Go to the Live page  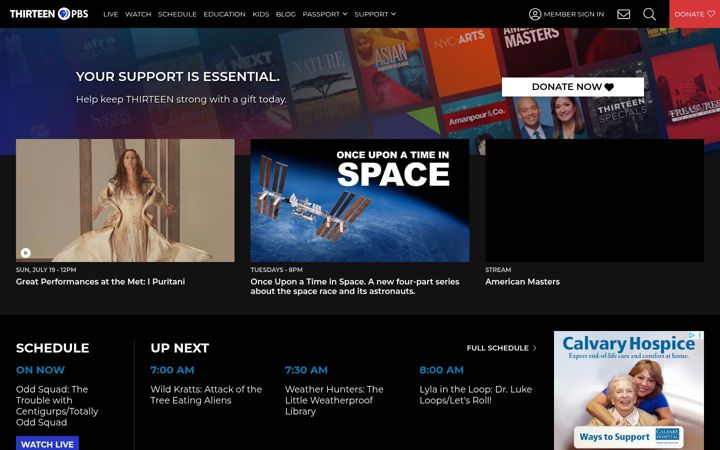(x=111, y=14)
